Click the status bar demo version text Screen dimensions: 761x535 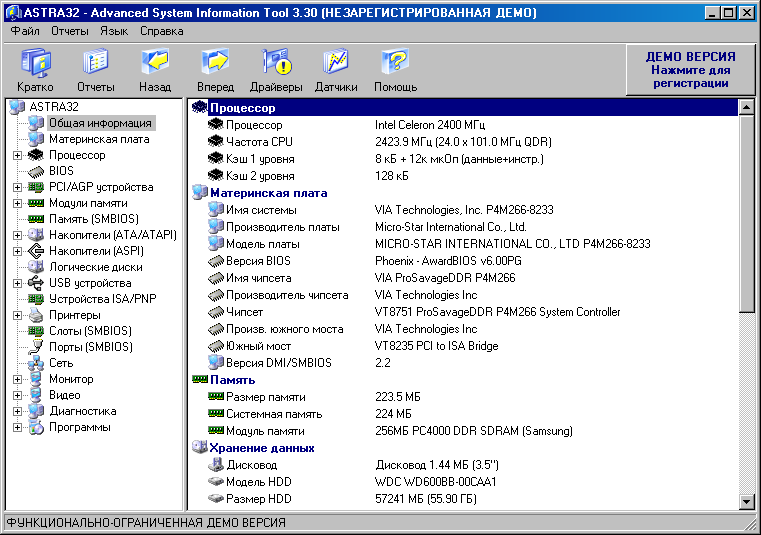pyautogui.click(x=146, y=523)
